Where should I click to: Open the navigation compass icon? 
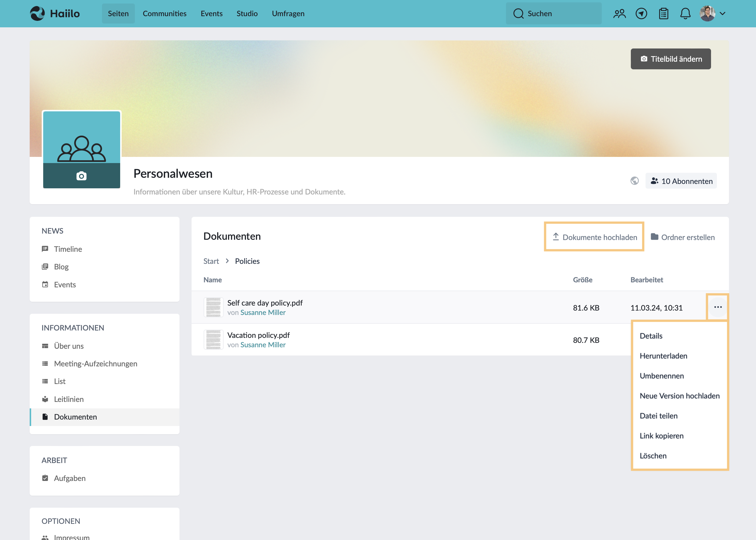[641, 14]
